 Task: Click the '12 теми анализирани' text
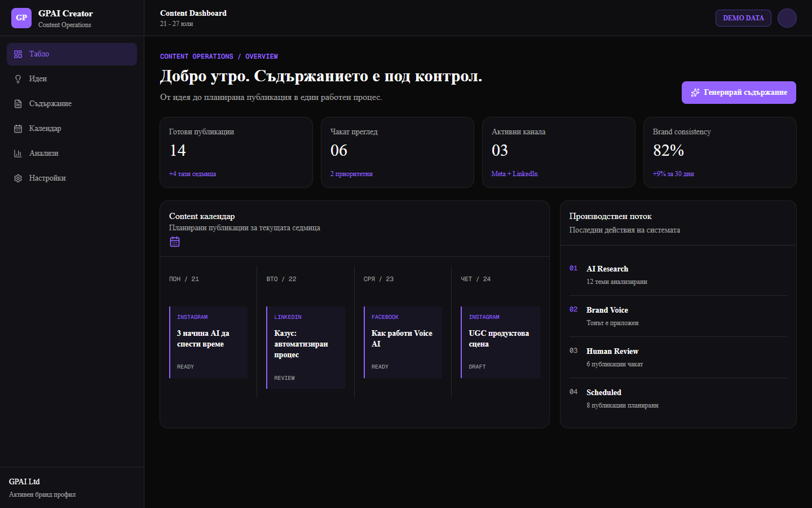pyautogui.click(x=617, y=282)
